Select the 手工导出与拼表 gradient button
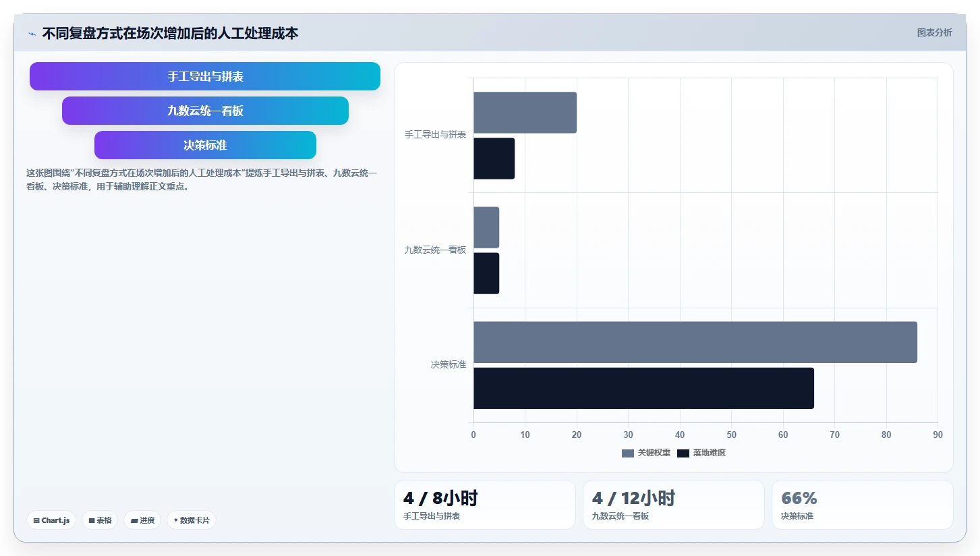Image resolution: width=980 pixels, height=556 pixels. pyautogui.click(x=205, y=76)
